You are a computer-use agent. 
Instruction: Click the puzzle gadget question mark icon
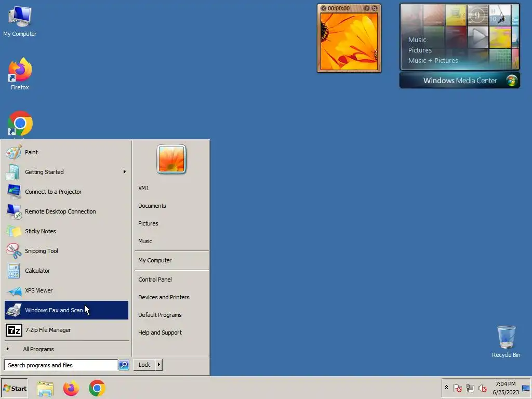366,8
